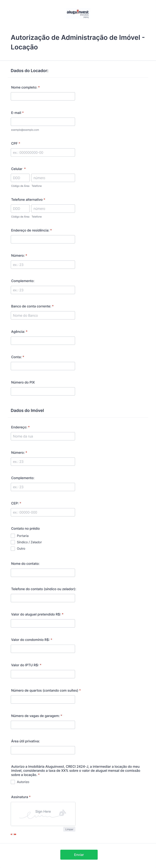Click the Sign Here signature pad

point(43,814)
